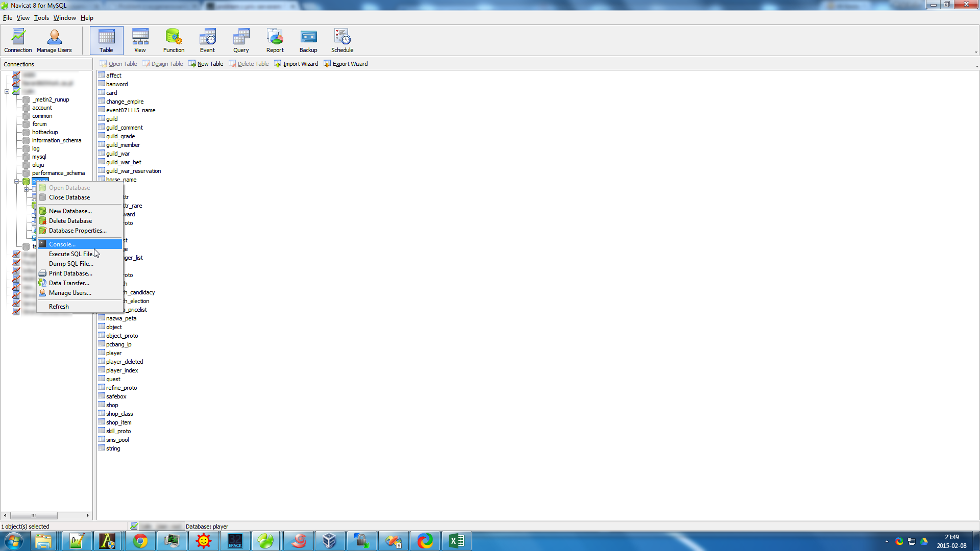Select the forum database in the tree
Image resolution: width=980 pixels, height=551 pixels.
point(39,124)
